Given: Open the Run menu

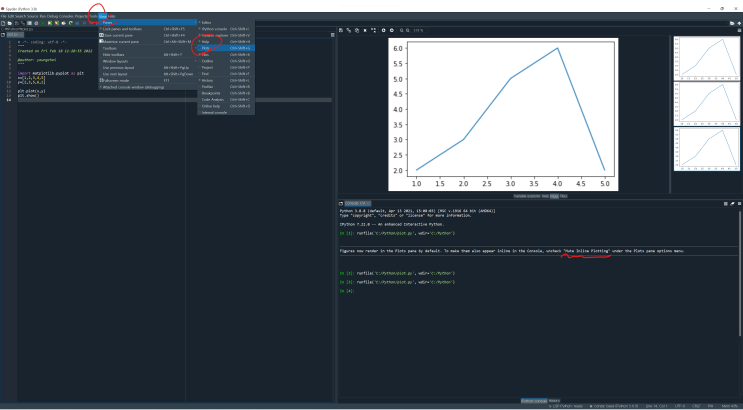Looking at the screenshot, I should tap(43, 16).
